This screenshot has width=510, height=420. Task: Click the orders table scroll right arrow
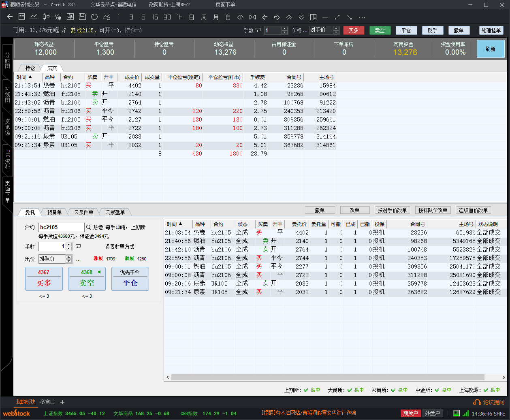coord(504,377)
